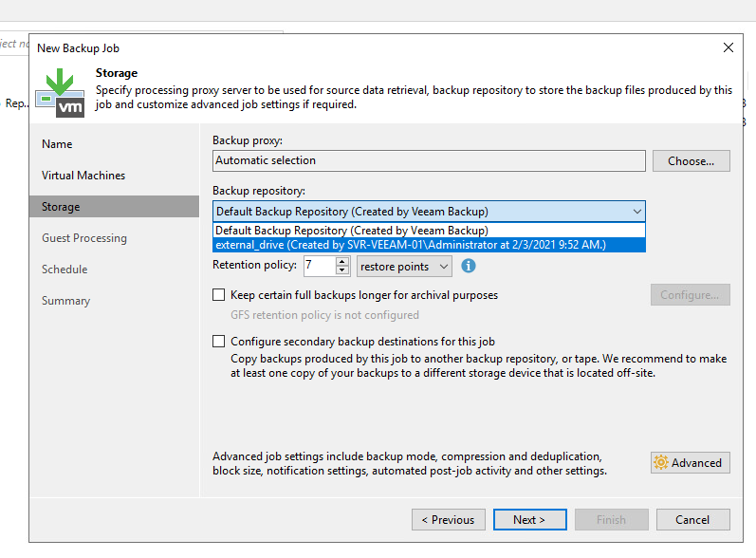Click 'GFS retention policy is not configured' text

324,315
